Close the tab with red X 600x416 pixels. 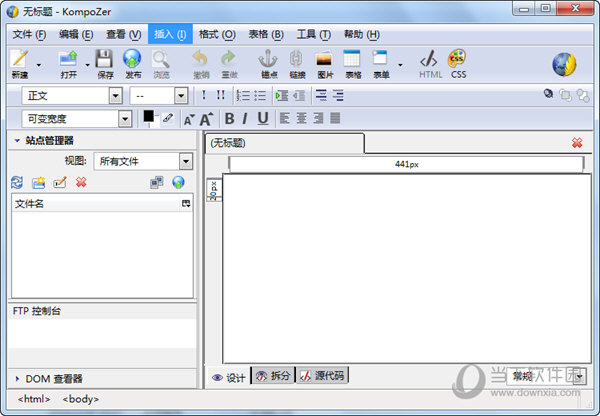(x=577, y=143)
